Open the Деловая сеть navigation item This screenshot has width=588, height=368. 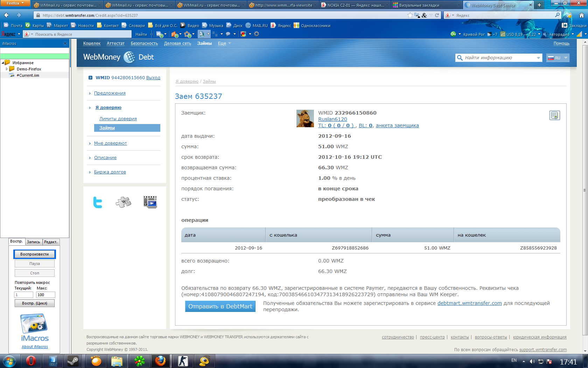[x=177, y=43]
